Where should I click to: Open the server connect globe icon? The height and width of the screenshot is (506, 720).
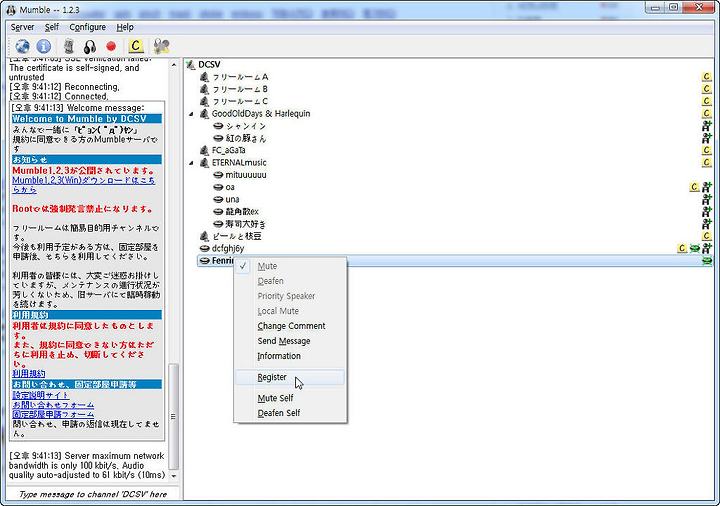pyautogui.click(x=22, y=46)
